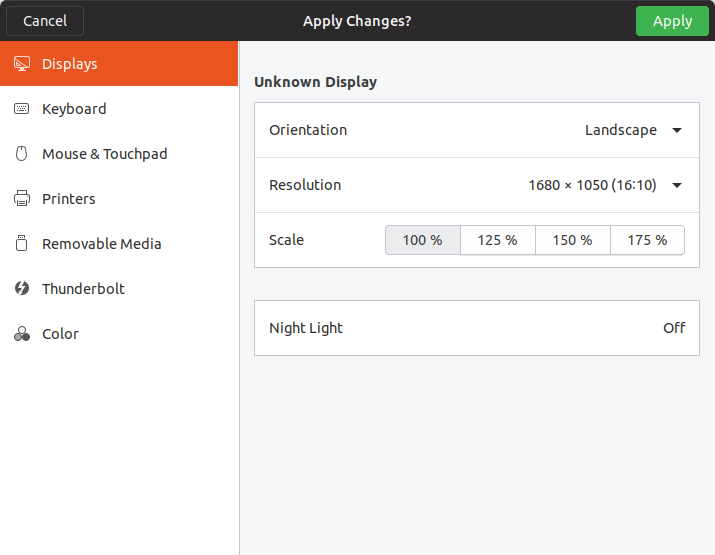Click the Apply Changes? title text

click(x=357, y=21)
